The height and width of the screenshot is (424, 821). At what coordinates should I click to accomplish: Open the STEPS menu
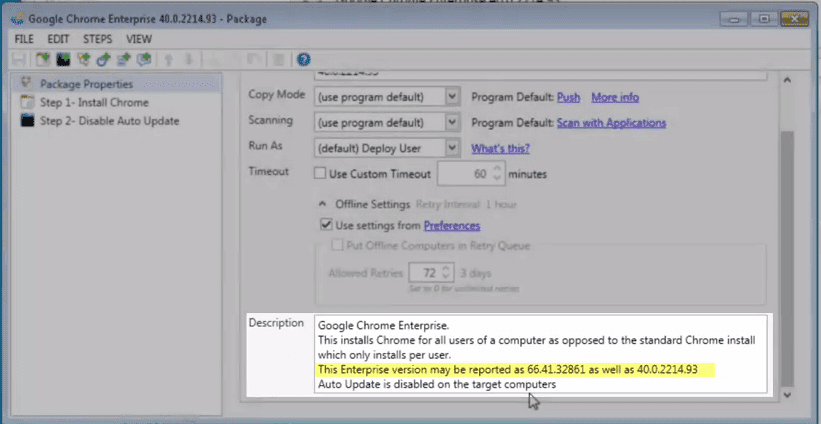(x=97, y=39)
